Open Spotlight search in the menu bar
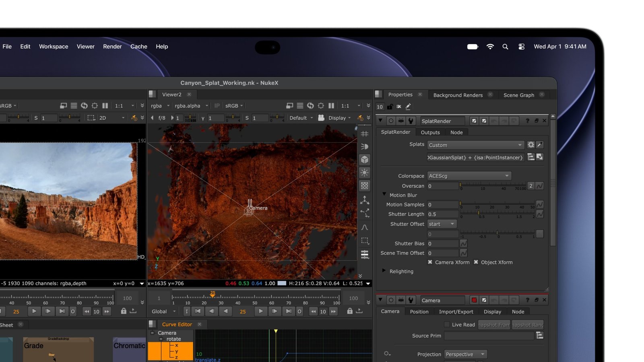644x362 pixels. point(505,47)
